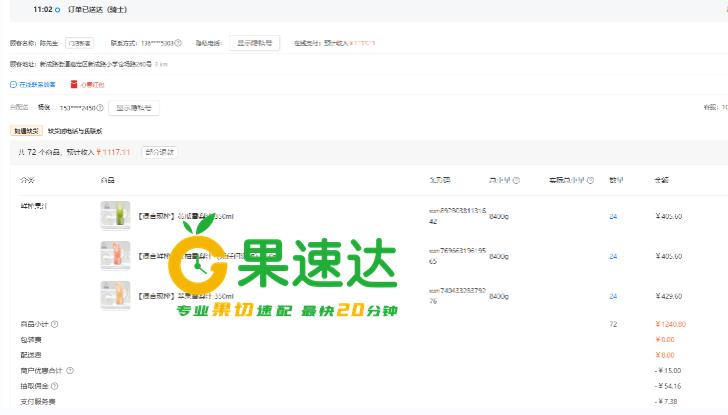The height and width of the screenshot is (415, 728).
Task: Click the help icon in the weight column header
Action: 516,180
